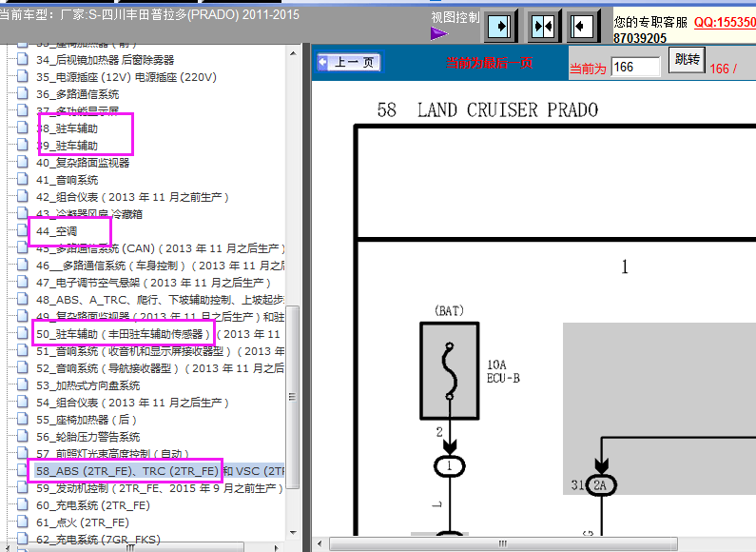
Task: Select tree item 52_音响系统(导航接收器型)
Action: pyautogui.click(x=160, y=368)
